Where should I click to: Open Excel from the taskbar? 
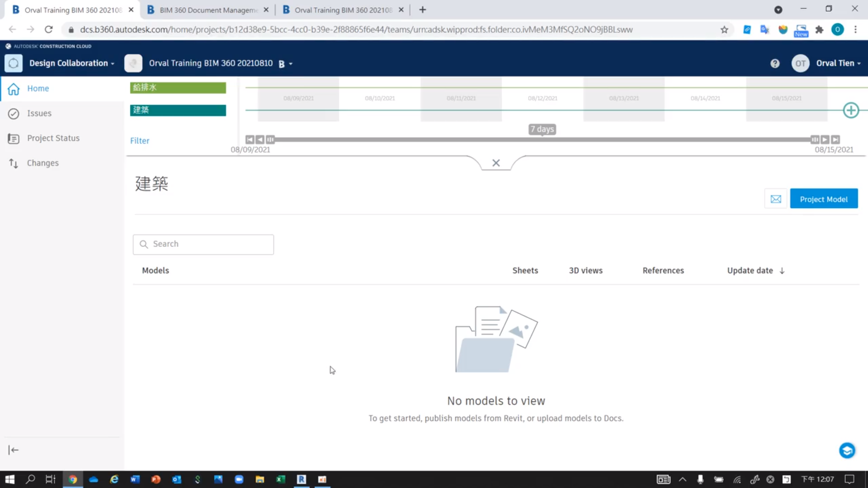click(281, 479)
